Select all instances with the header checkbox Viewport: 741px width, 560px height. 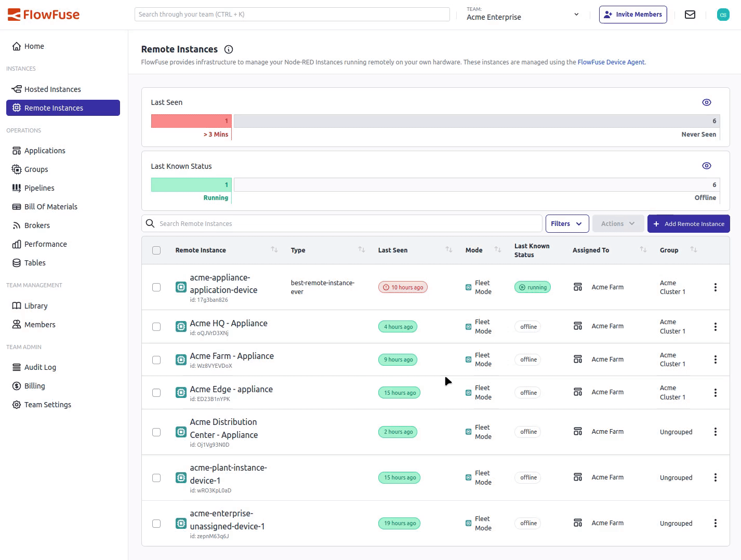(156, 250)
